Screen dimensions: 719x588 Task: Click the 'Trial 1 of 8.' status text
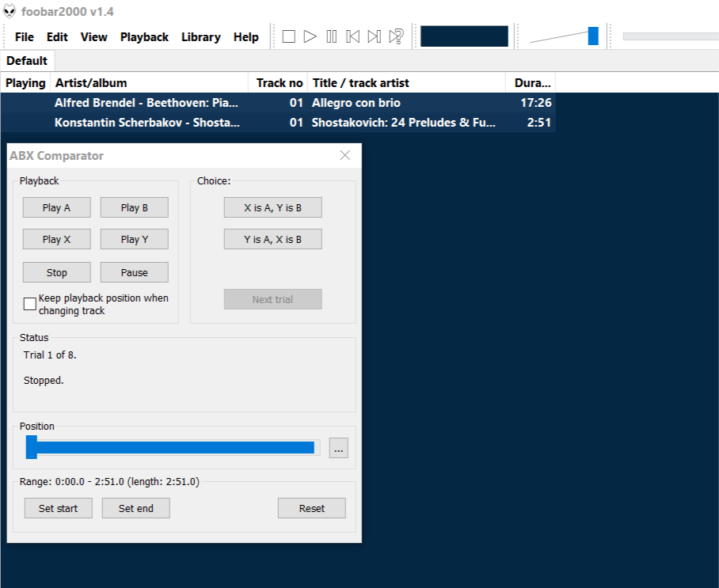click(x=50, y=355)
